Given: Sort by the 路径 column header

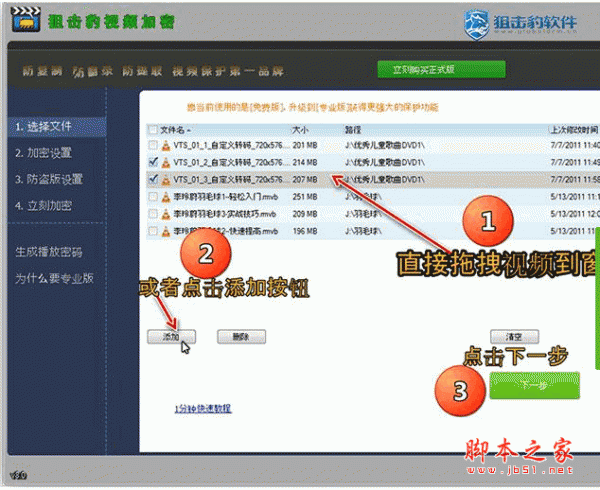Looking at the screenshot, I should coord(352,130).
